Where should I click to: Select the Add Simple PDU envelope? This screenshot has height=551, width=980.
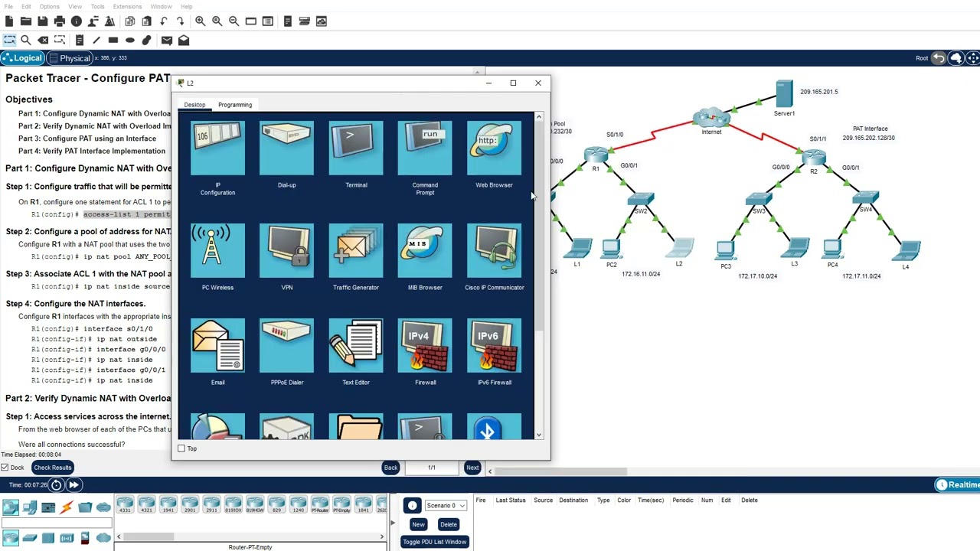[x=167, y=40]
